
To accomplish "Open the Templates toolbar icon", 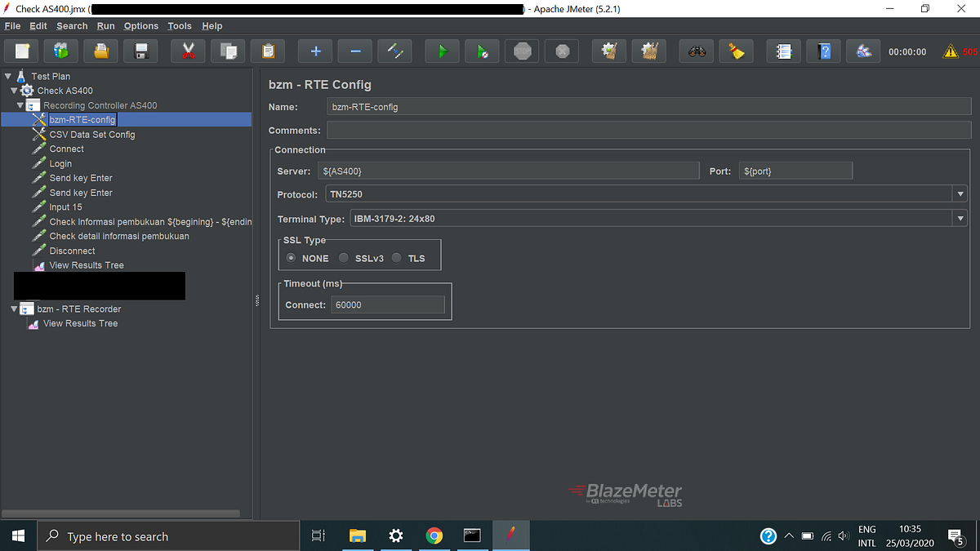I will coord(61,51).
